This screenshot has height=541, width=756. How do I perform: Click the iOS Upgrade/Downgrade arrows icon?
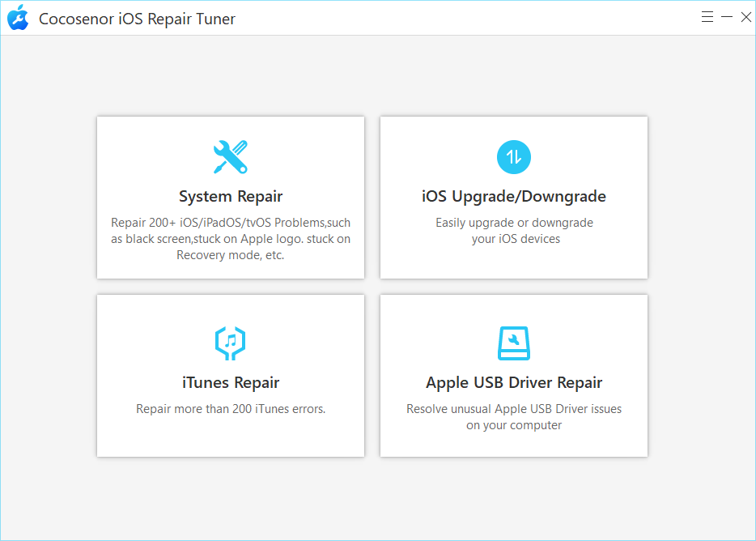pyautogui.click(x=513, y=157)
